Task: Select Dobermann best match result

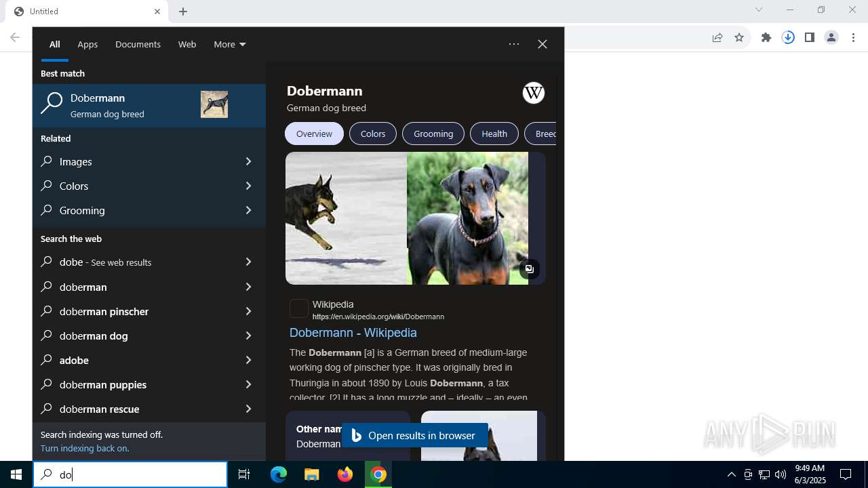Action: point(149,106)
